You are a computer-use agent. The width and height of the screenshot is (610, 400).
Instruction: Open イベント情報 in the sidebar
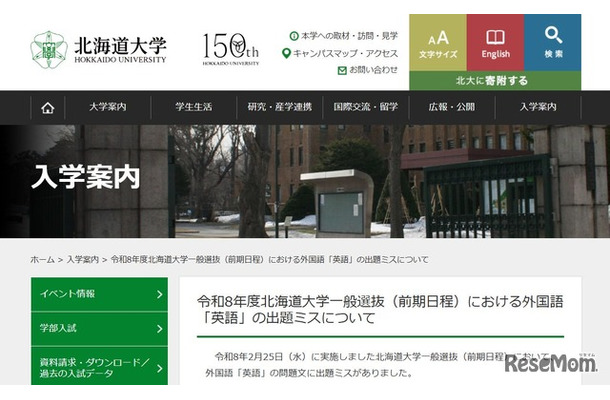coord(100,294)
